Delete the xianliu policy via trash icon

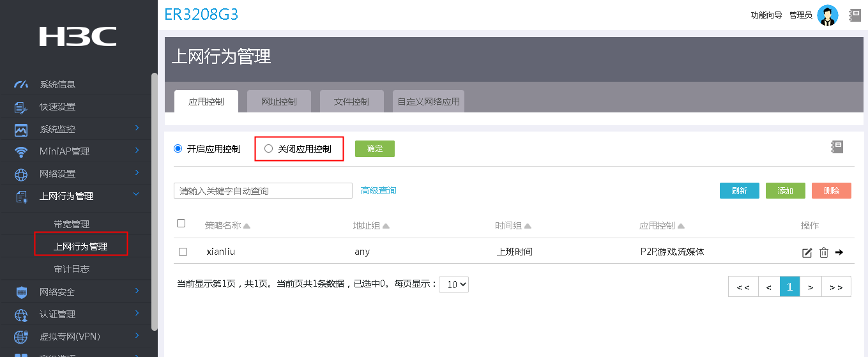pyautogui.click(x=824, y=252)
